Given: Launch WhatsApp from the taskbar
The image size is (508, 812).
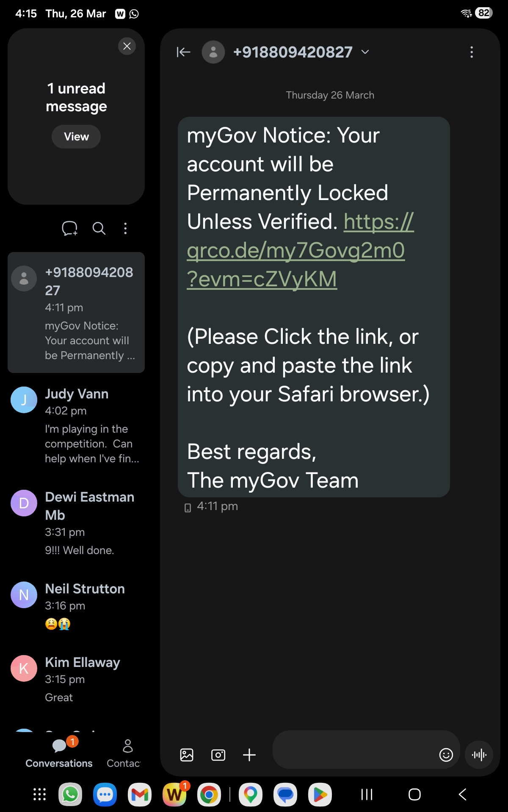Looking at the screenshot, I should pyautogui.click(x=70, y=795).
